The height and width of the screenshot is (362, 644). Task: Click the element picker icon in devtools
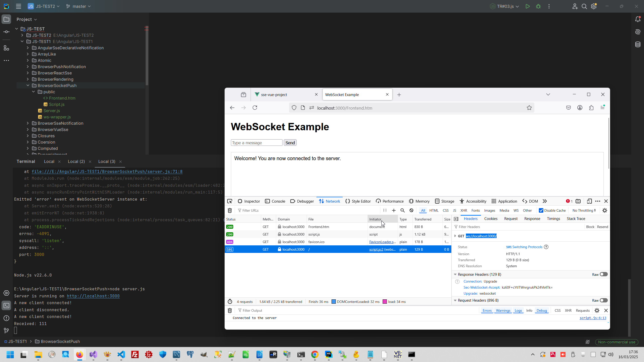tap(230, 201)
